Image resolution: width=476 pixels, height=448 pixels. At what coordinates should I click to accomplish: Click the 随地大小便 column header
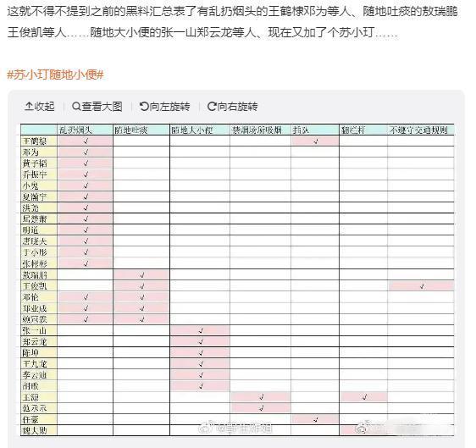[200, 130]
